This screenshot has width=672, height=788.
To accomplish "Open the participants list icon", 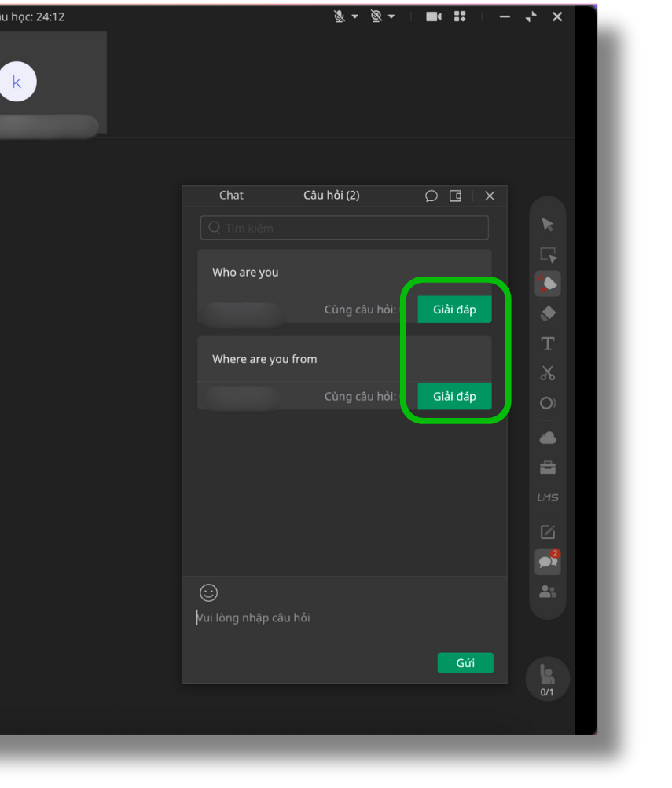I will [548, 592].
